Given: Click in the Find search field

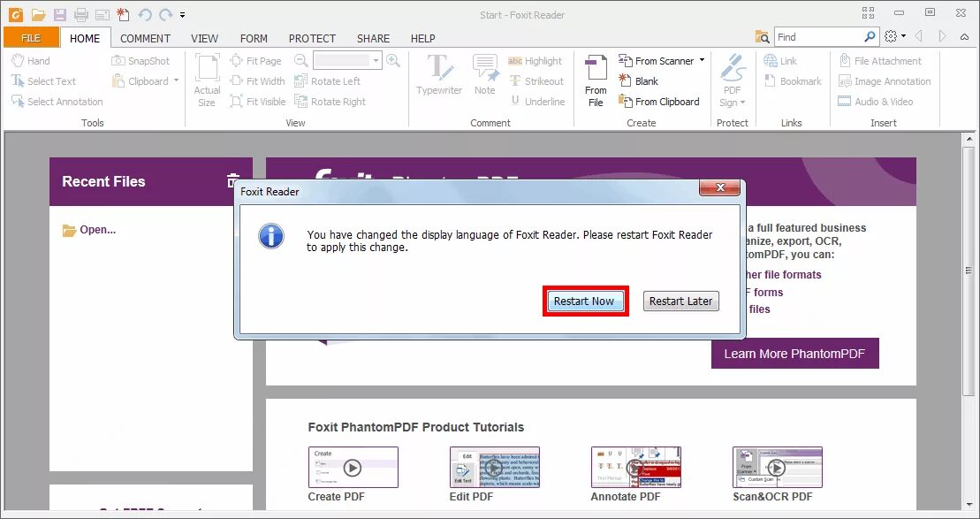Looking at the screenshot, I should (x=817, y=37).
